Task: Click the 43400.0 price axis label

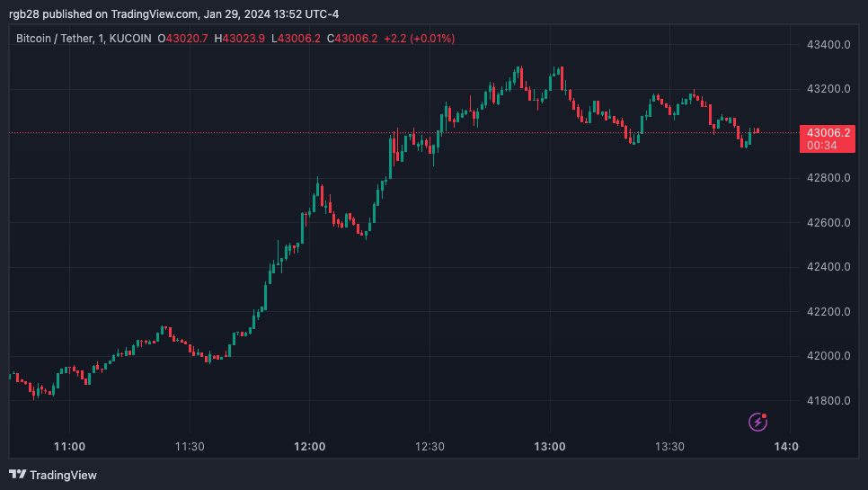Action: pos(828,45)
